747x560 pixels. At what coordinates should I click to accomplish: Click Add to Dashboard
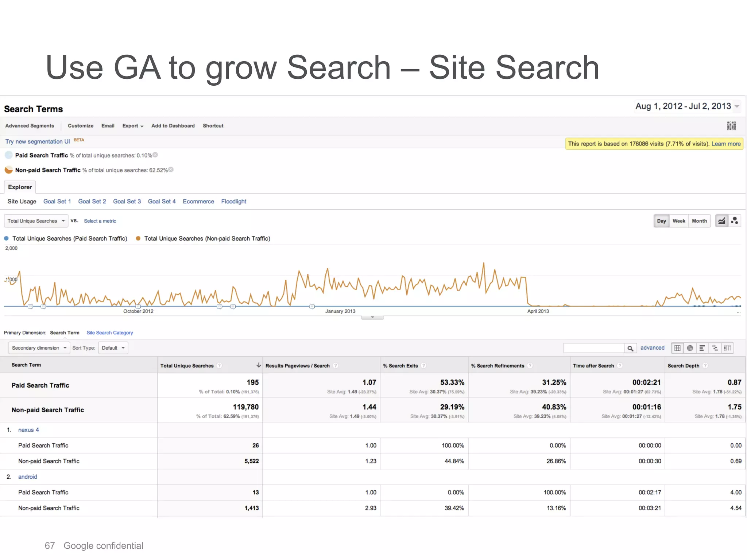point(173,126)
